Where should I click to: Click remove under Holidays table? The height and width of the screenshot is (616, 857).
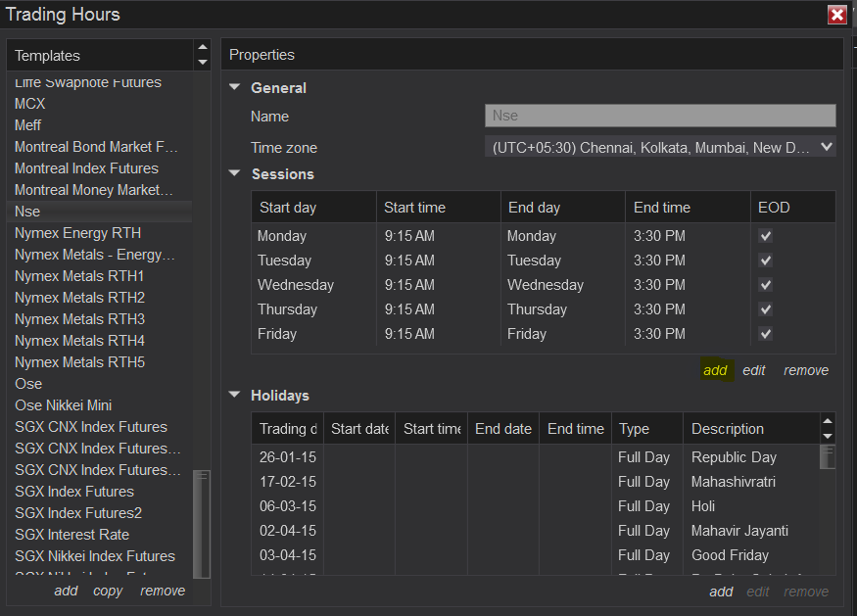tap(806, 592)
